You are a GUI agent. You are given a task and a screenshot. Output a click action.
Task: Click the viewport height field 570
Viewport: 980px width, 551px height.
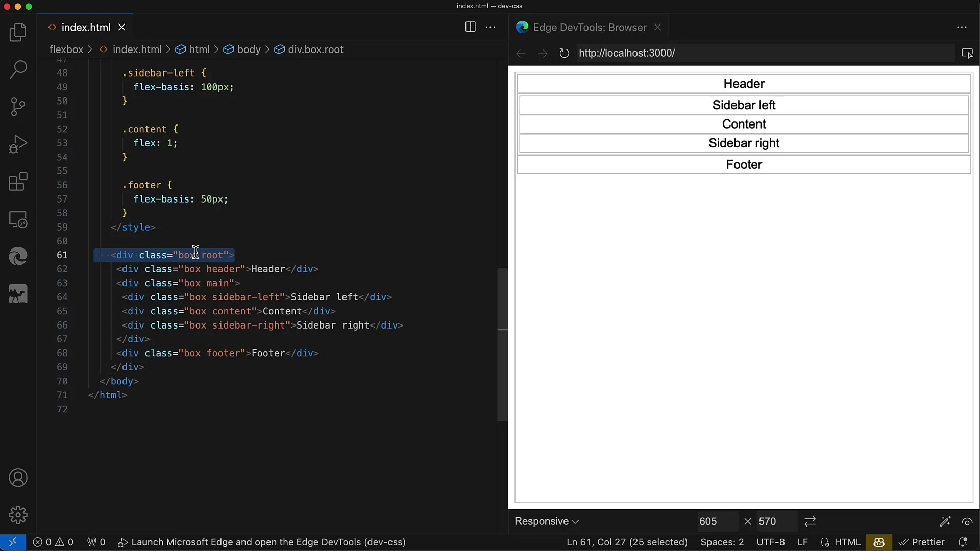coord(777,521)
